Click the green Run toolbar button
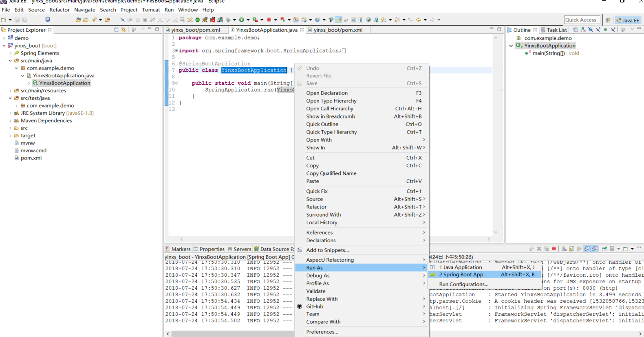The height and width of the screenshot is (337, 644). pyautogui.click(x=241, y=20)
